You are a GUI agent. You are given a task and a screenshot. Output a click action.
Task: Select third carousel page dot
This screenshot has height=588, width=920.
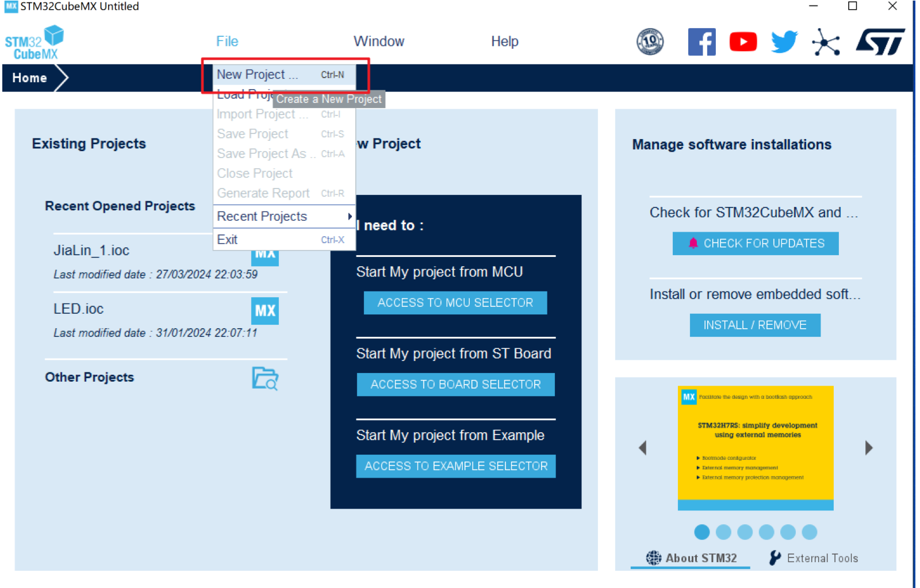pyautogui.click(x=745, y=532)
